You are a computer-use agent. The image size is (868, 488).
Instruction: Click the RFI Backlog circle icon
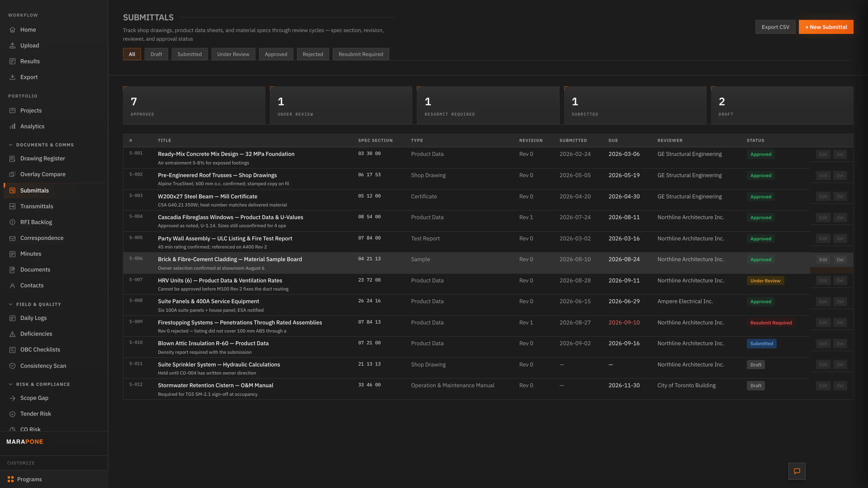13,222
